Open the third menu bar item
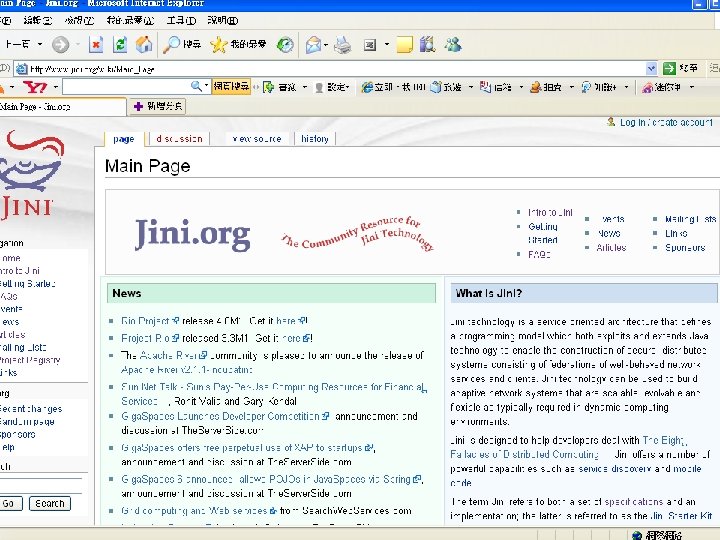Viewport: 720px width, 540px height. (x=79, y=20)
